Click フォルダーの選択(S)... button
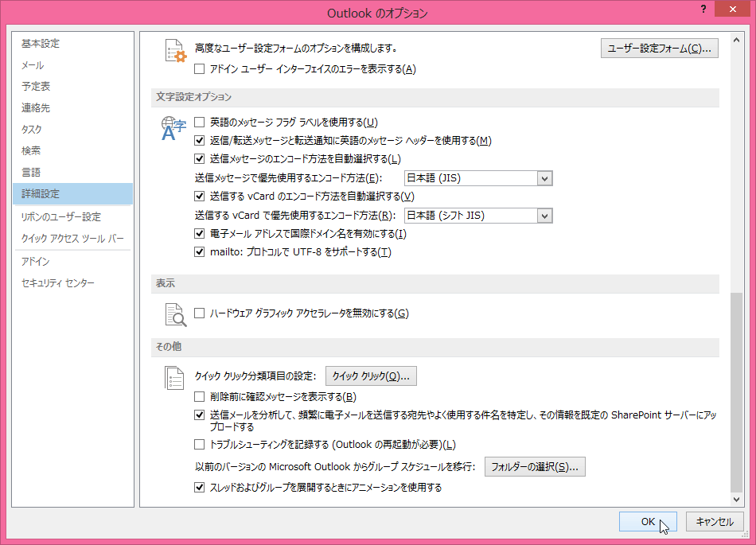 click(535, 466)
